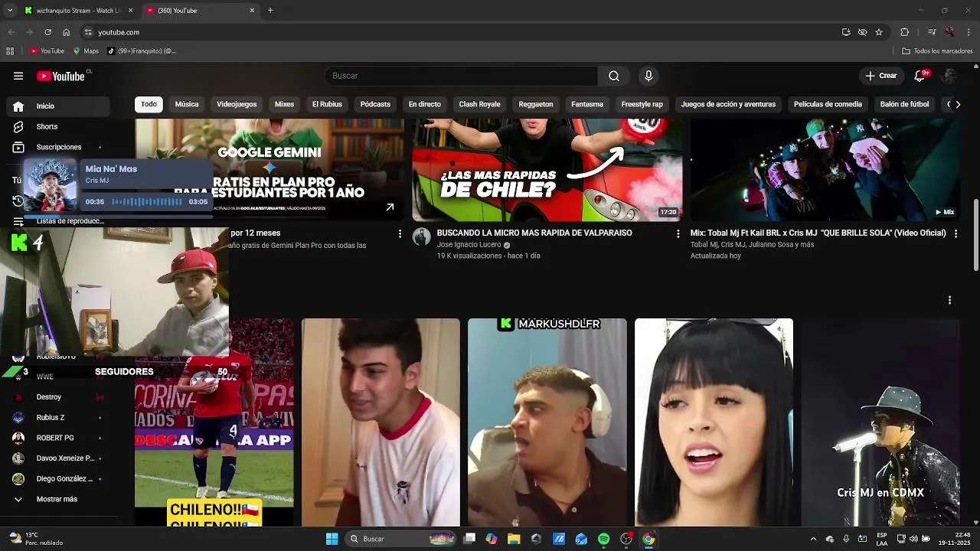Open the Windows Start menu
Viewport: 980px width, 551px height.
332,539
